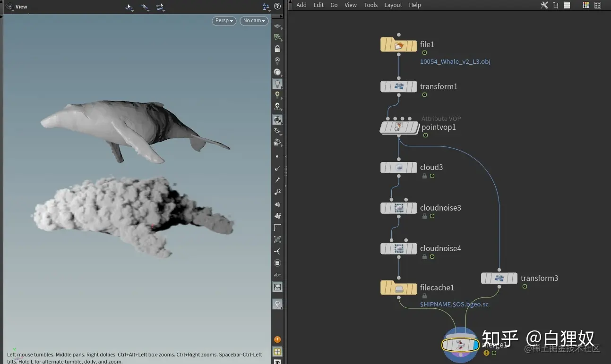The height and width of the screenshot is (364, 611).
Task: Select the file1 node
Action: (399, 45)
